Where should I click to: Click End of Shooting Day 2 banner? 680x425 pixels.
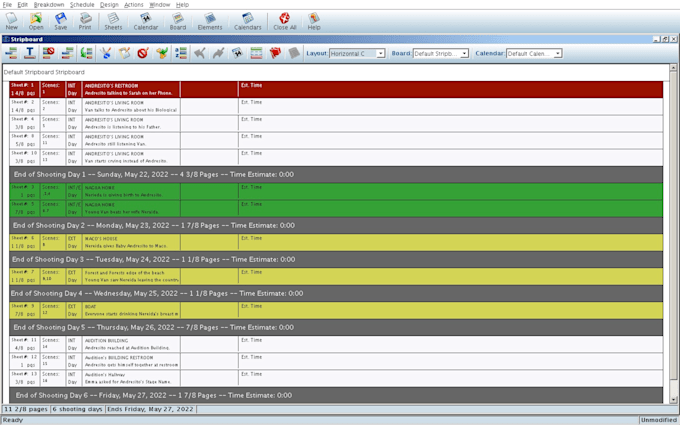pos(336,226)
